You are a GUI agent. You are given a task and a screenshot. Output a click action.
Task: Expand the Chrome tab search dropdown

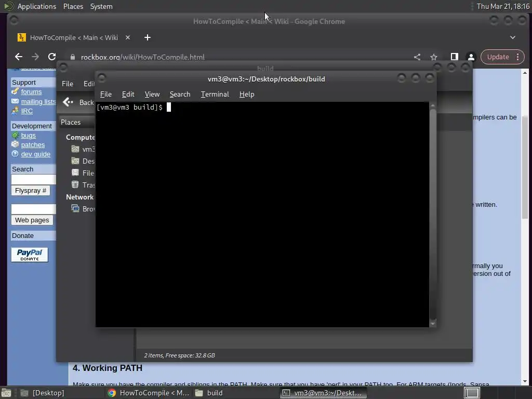pos(513,37)
